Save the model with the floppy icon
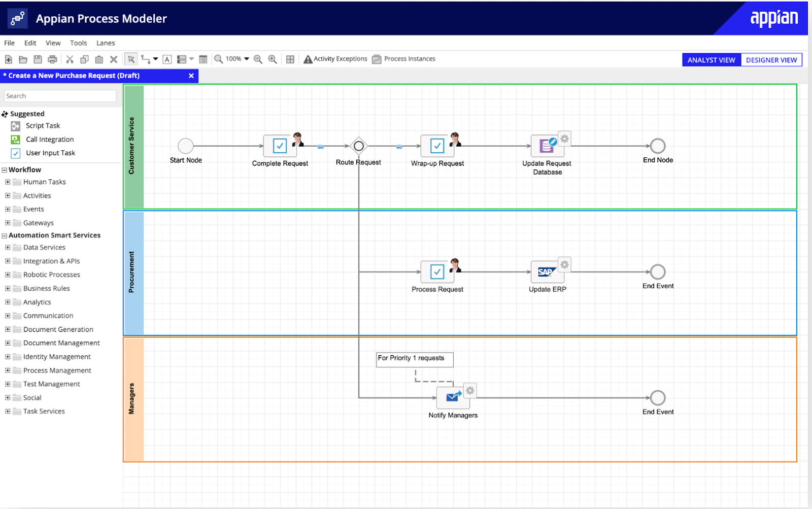Viewport: 812px width, 509px height. point(38,59)
